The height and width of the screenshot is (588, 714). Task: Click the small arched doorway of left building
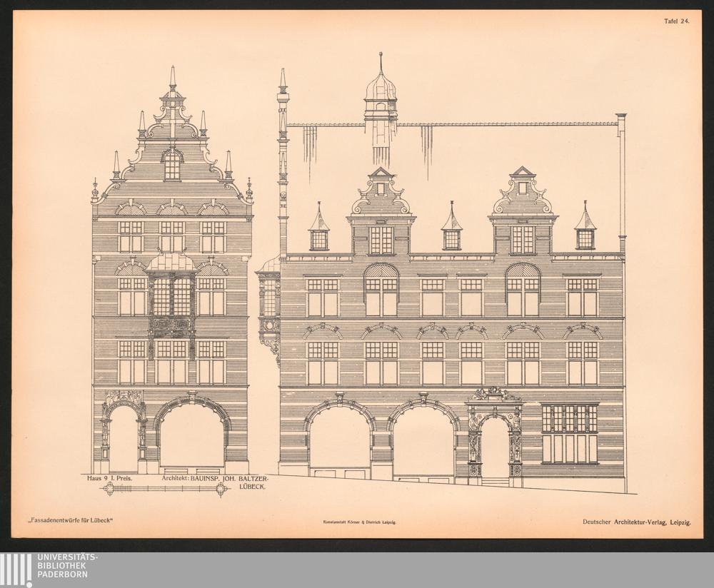coord(123,435)
